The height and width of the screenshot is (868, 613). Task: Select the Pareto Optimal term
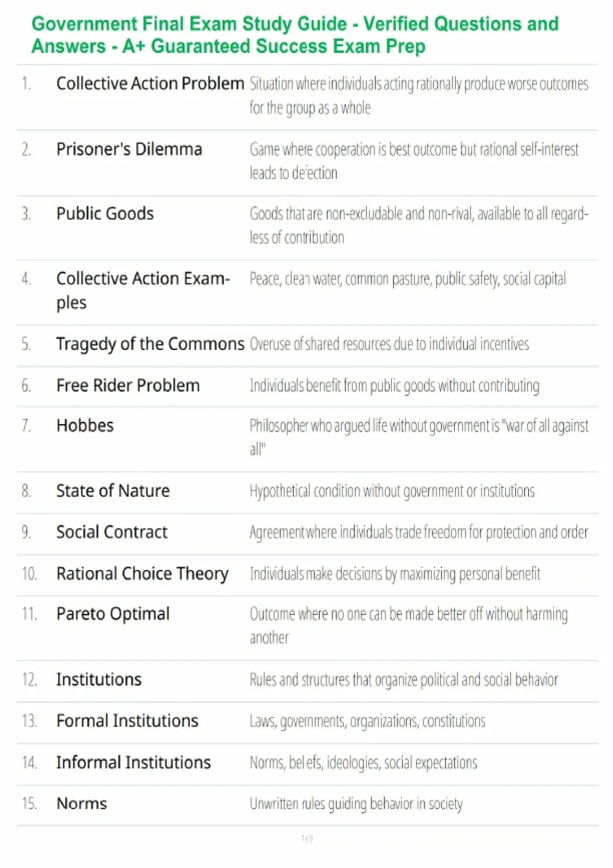point(113,614)
